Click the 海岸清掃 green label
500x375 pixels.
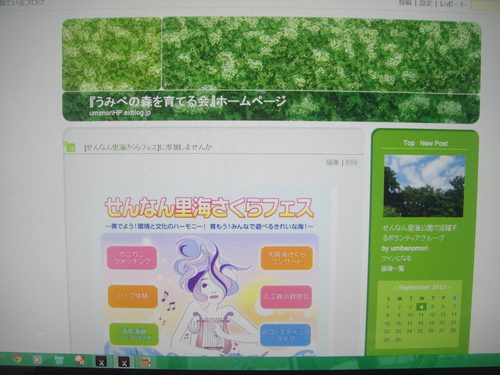(x=134, y=334)
